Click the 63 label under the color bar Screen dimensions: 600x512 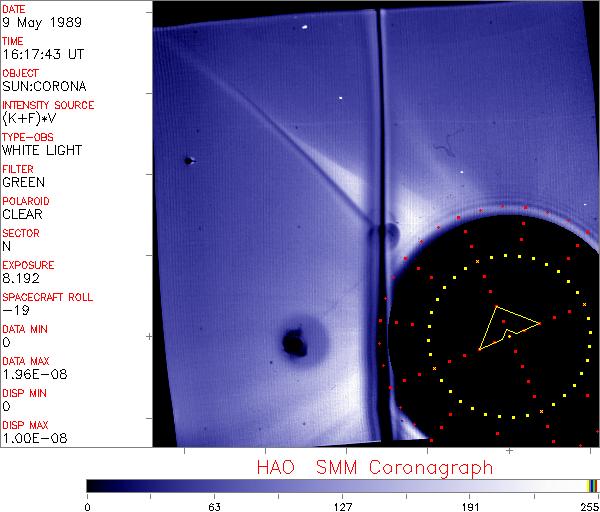coord(214,505)
